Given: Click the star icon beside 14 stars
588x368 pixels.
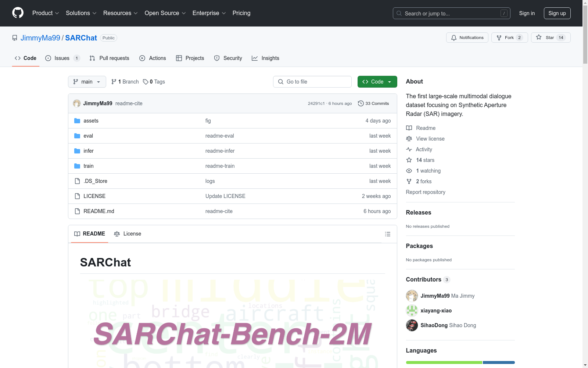Looking at the screenshot, I should (x=409, y=160).
